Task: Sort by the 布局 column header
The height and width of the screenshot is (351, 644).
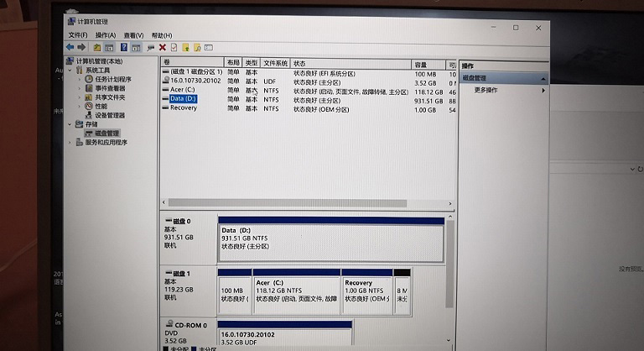Action: pos(233,62)
